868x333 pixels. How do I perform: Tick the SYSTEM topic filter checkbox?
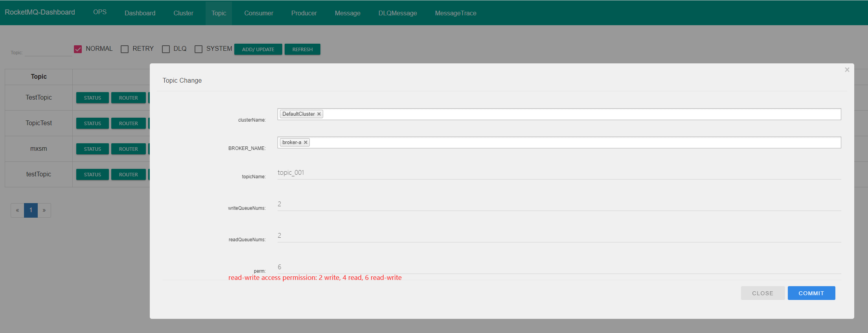pyautogui.click(x=199, y=49)
